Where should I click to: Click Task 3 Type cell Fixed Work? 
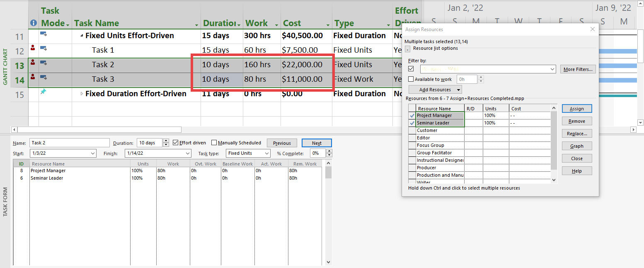pyautogui.click(x=363, y=79)
